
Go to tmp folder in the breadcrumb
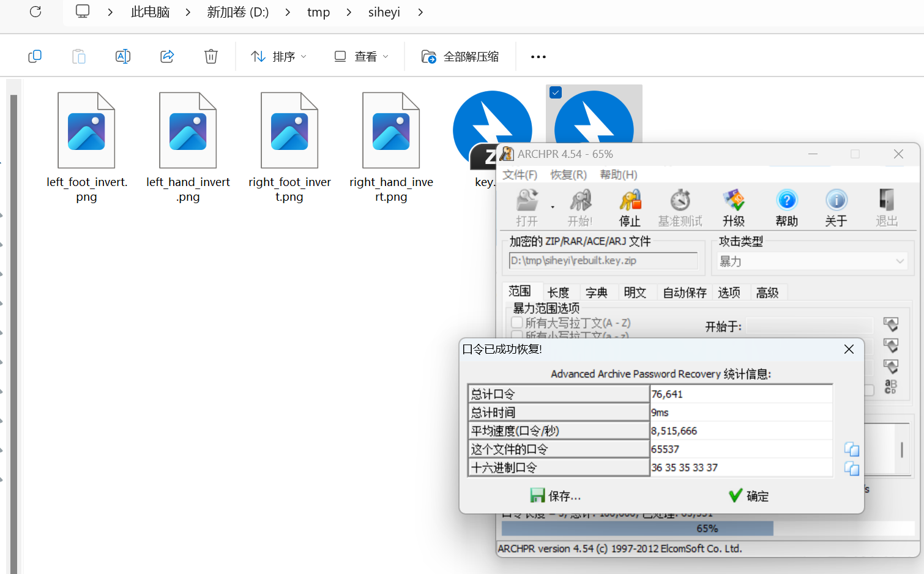(x=318, y=12)
